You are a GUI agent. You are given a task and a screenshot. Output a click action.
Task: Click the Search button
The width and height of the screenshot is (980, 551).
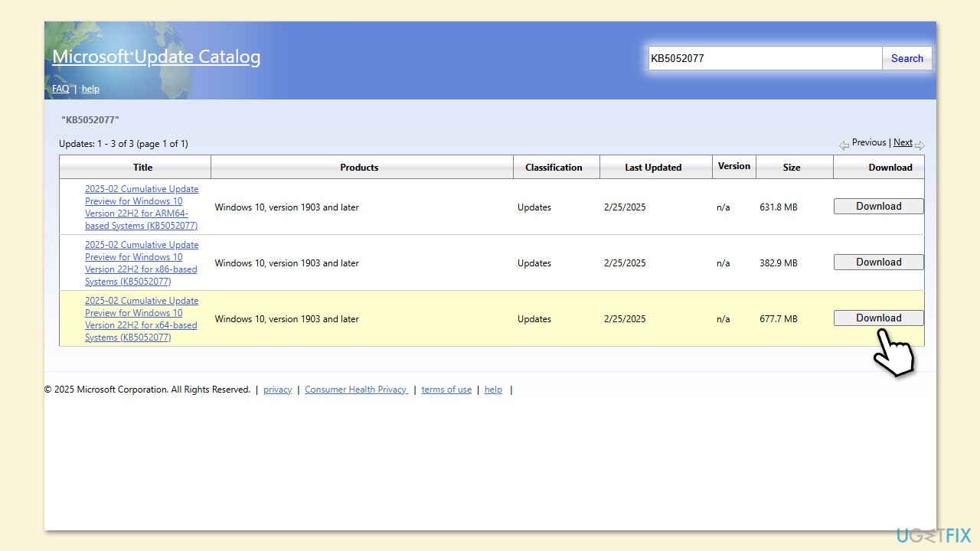tap(907, 58)
